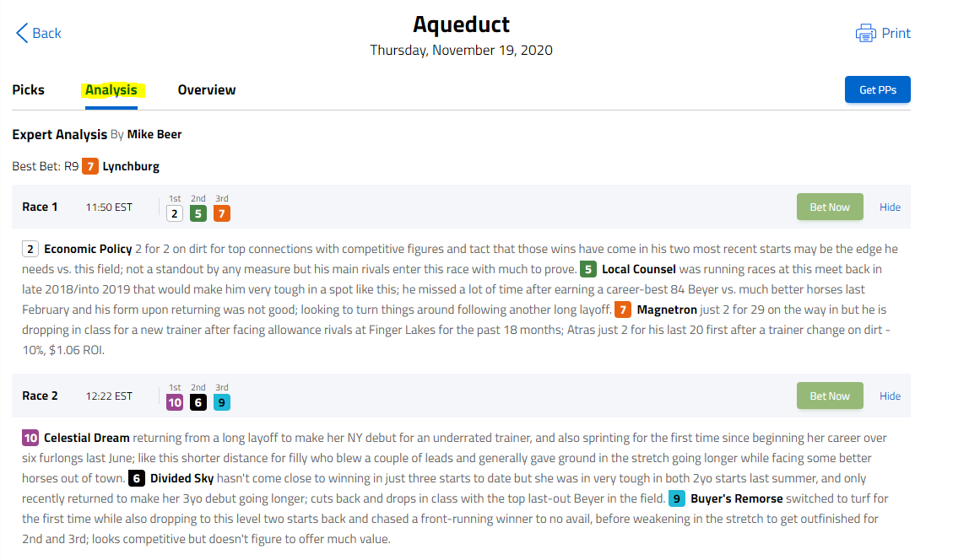The image size is (980, 560).
Task: Click the Print link text
Action: click(x=896, y=33)
